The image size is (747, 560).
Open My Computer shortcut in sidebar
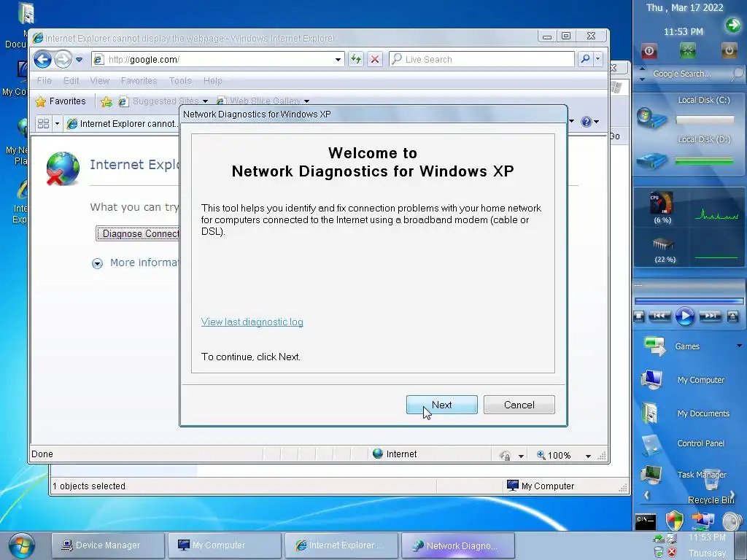(684, 380)
